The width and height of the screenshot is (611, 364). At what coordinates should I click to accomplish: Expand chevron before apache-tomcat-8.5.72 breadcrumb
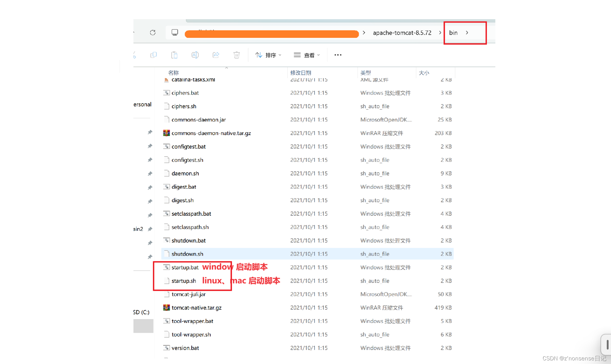364,33
